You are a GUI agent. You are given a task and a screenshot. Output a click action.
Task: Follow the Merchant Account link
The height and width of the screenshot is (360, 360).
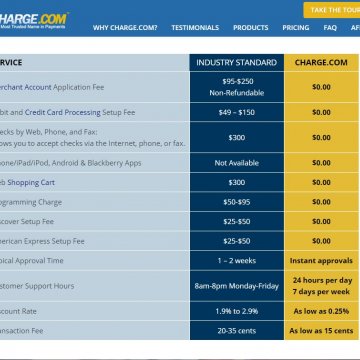coord(26,87)
